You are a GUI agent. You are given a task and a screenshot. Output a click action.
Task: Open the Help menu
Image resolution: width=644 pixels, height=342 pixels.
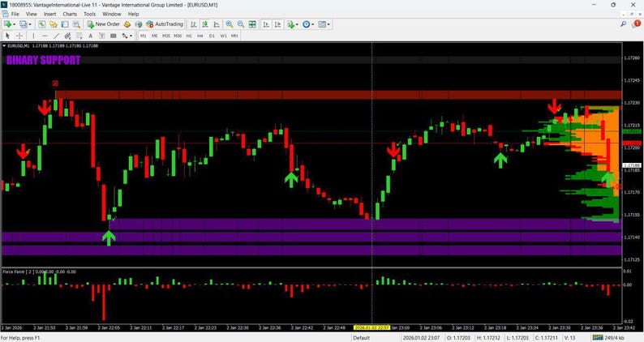pos(133,14)
